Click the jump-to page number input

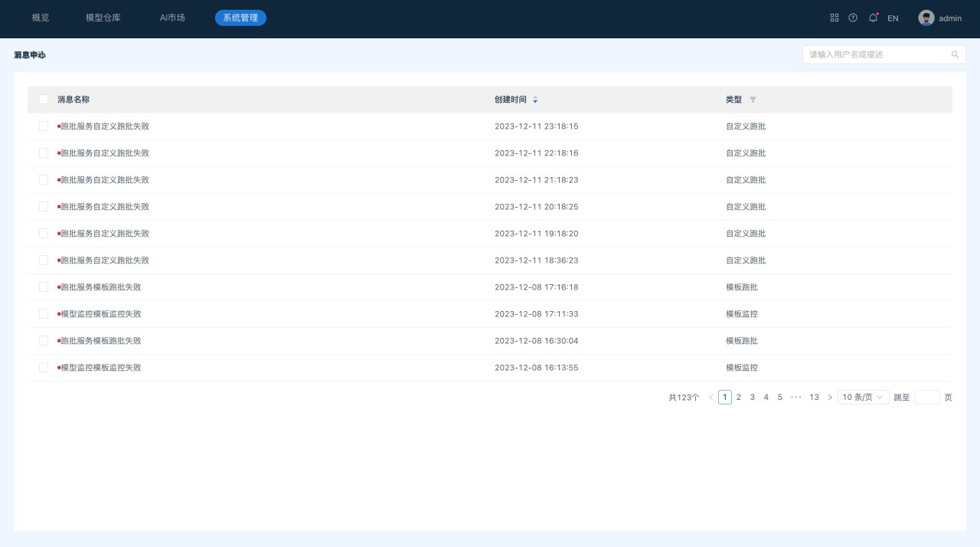(926, 397)
